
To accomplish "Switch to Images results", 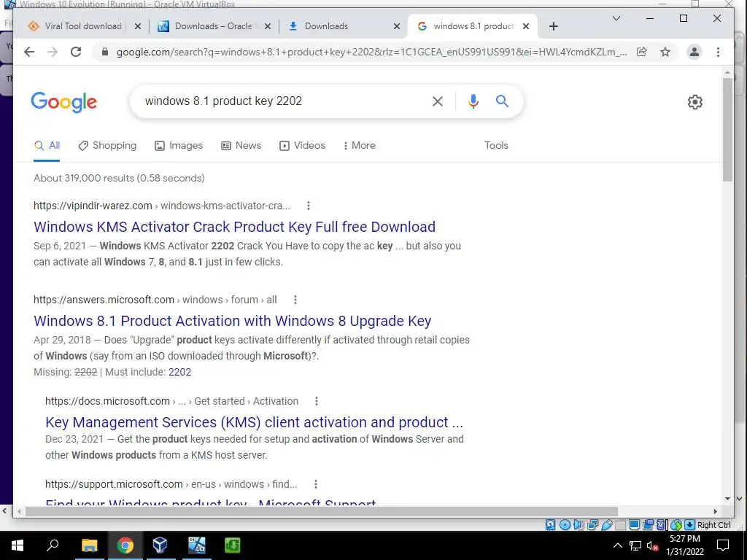I will coord(179,146).
